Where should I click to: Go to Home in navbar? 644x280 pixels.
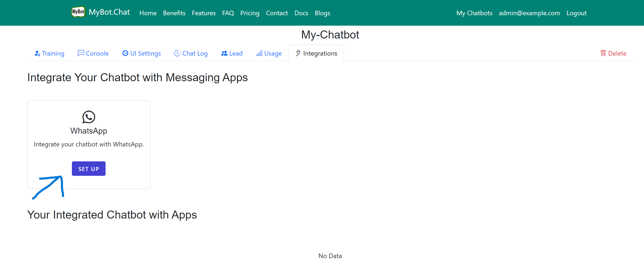click(148, 13)
